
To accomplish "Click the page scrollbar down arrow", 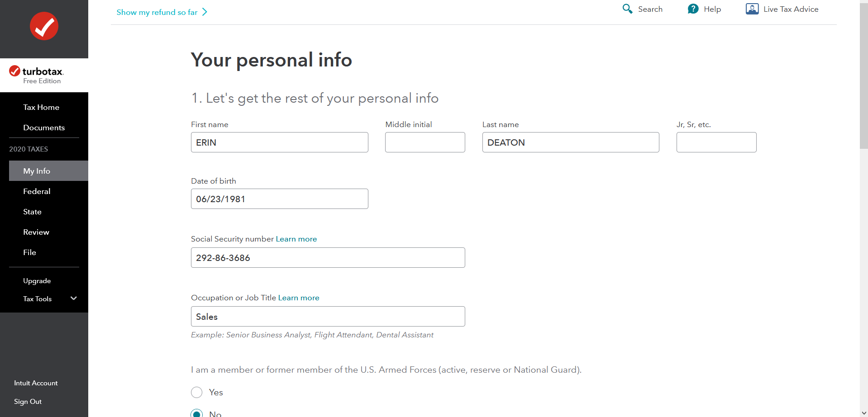I will click(x=864, y=412).
